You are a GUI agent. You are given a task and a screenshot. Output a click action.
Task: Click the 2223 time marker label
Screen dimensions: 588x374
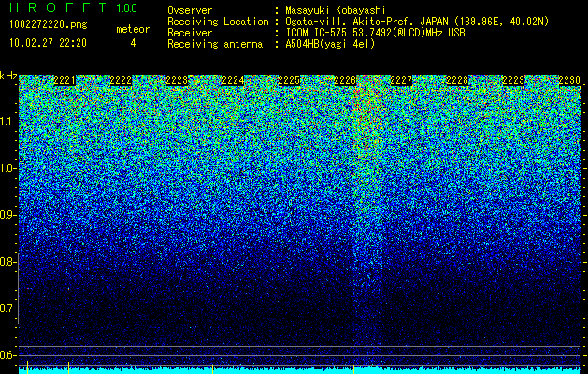coord(177,80)
